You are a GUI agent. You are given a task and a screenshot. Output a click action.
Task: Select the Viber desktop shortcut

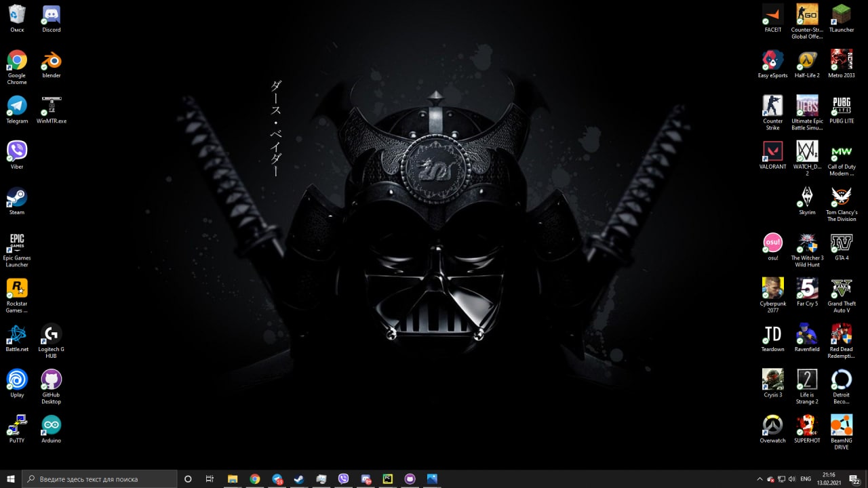coord(17,155)
